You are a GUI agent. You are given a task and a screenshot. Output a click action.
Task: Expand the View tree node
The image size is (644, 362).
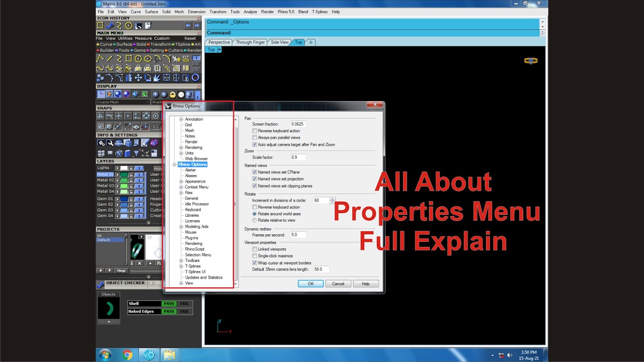click(x=181, y=283)
